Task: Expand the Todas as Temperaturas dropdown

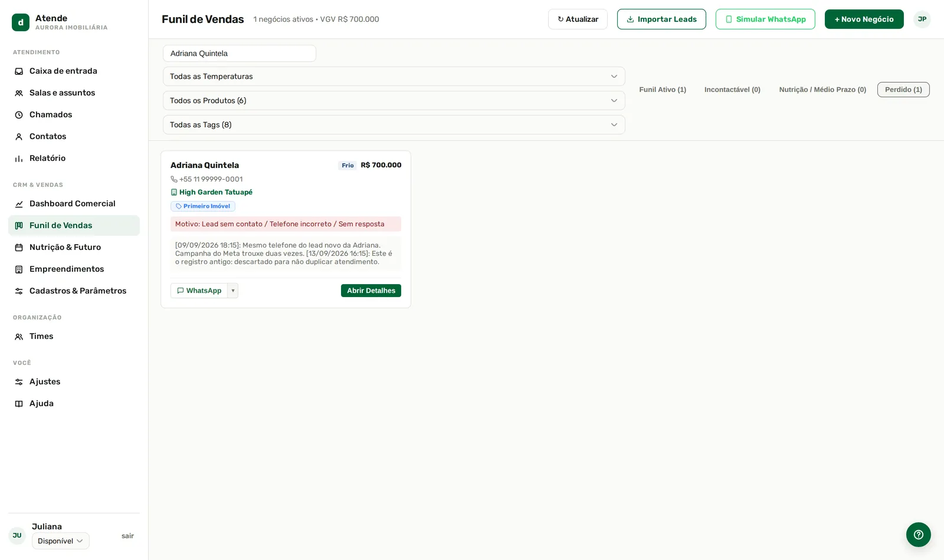Action: (x=394, y=77)
